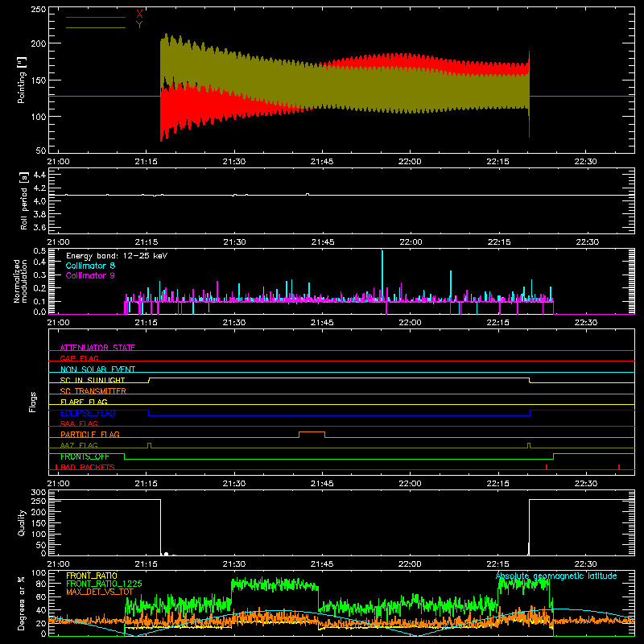Click the magenta "Collimator 9" legend label
This screenshot has width=644, height=644.
pyautogui.click(x=90, y=275)
